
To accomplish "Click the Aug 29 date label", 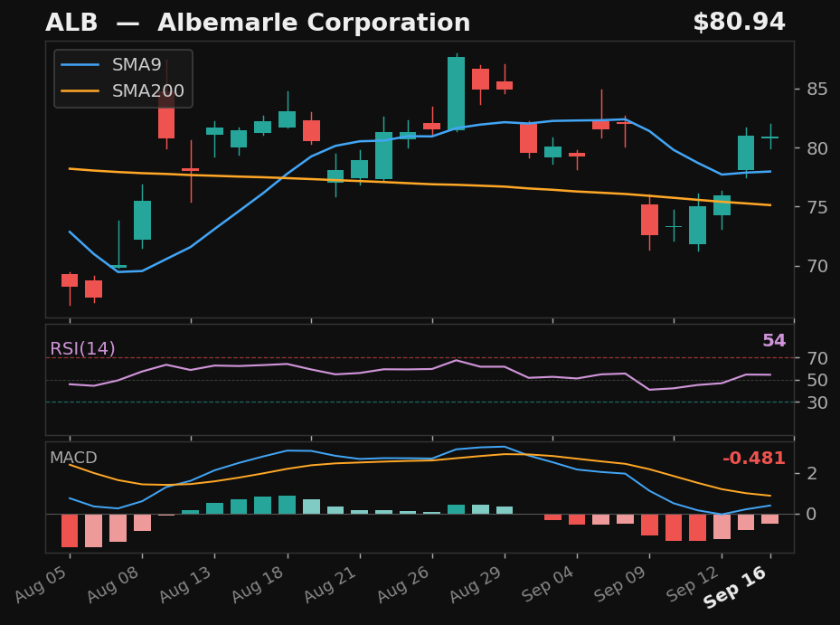I will tap(476, 583).
